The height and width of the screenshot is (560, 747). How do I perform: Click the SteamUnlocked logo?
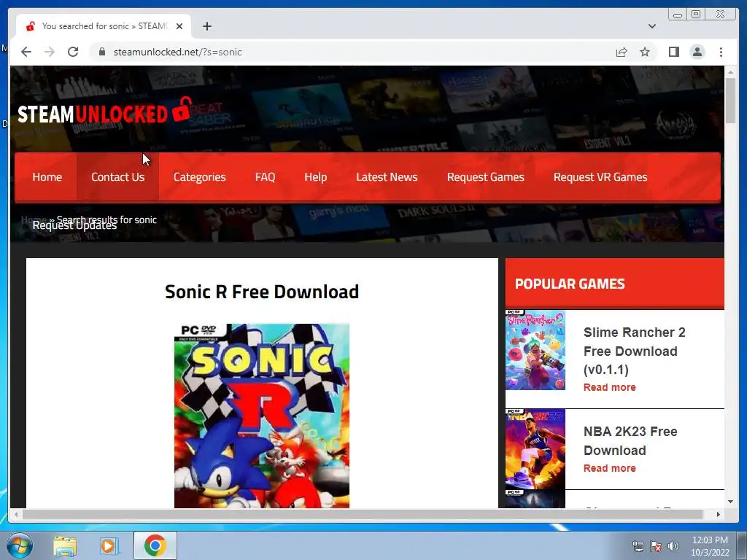pos(105,112)
